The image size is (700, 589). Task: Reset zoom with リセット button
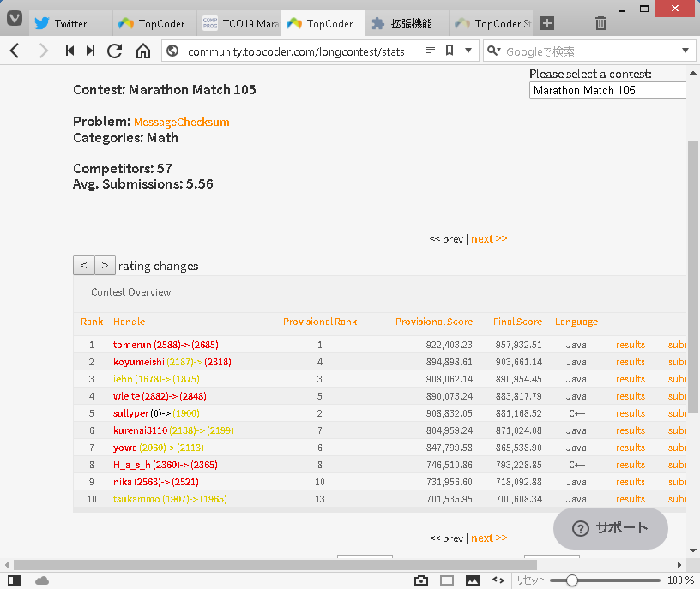530,580
